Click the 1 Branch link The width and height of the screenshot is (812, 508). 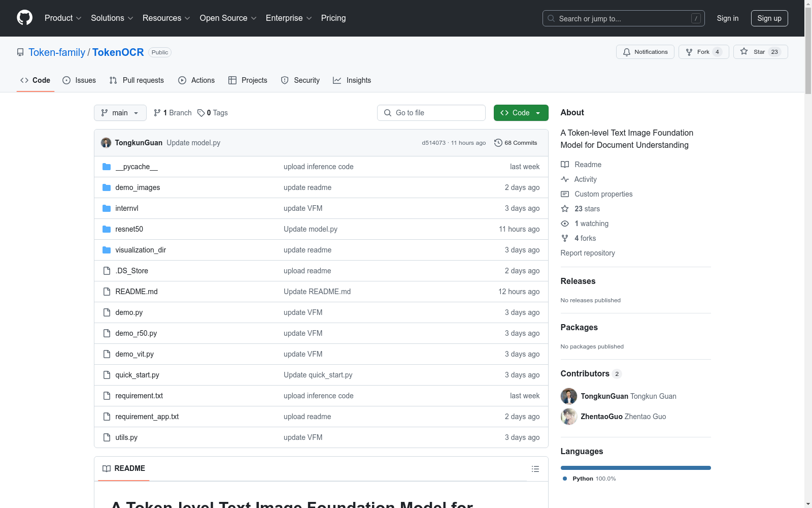173,113
